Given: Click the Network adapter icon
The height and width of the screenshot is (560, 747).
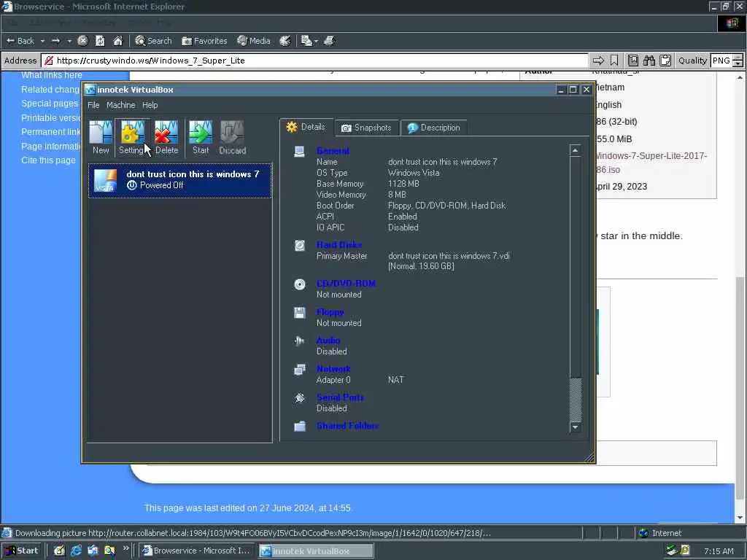Looking at the screenshot, I should click(299, 370).
